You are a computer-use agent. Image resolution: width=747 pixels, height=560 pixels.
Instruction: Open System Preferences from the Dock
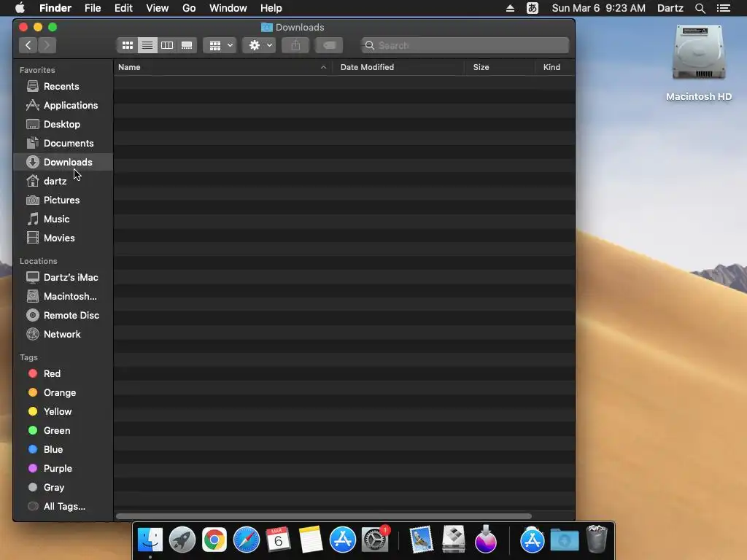tap(376, 540)
